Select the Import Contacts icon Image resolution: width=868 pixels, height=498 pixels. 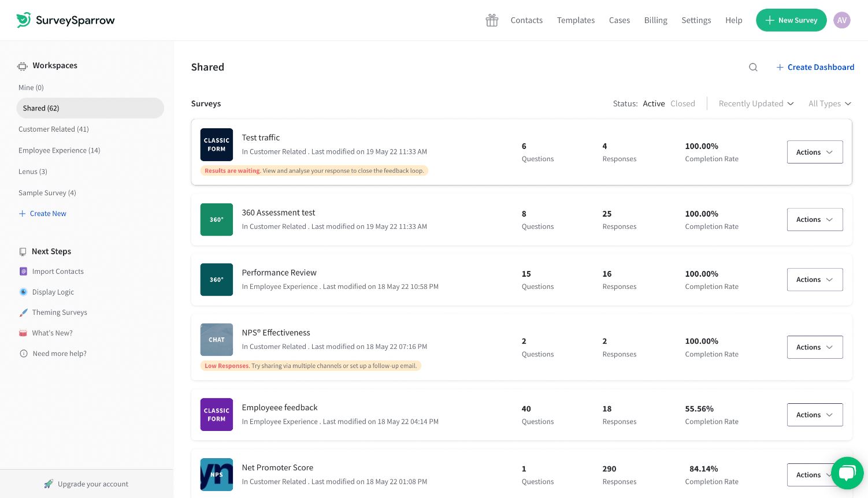click(23, 272)
